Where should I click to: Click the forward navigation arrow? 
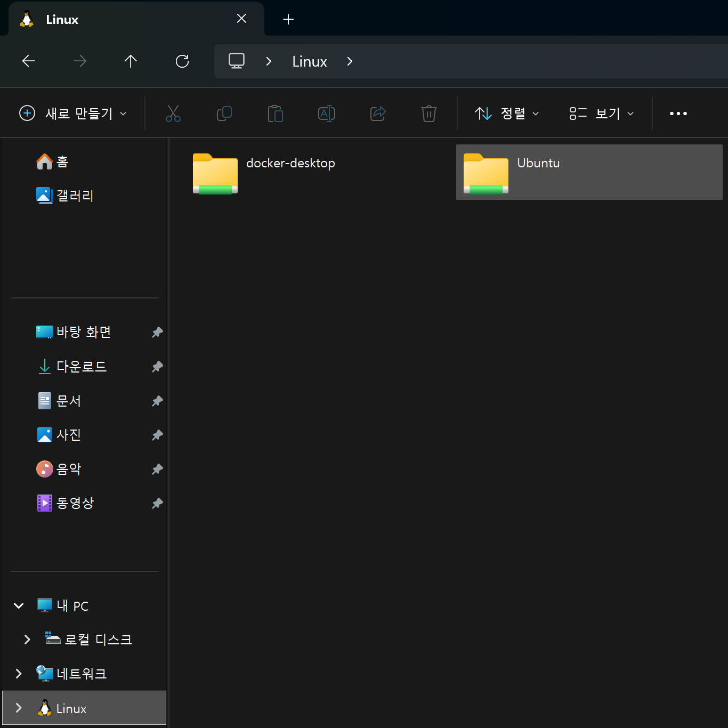click(80, 61)
